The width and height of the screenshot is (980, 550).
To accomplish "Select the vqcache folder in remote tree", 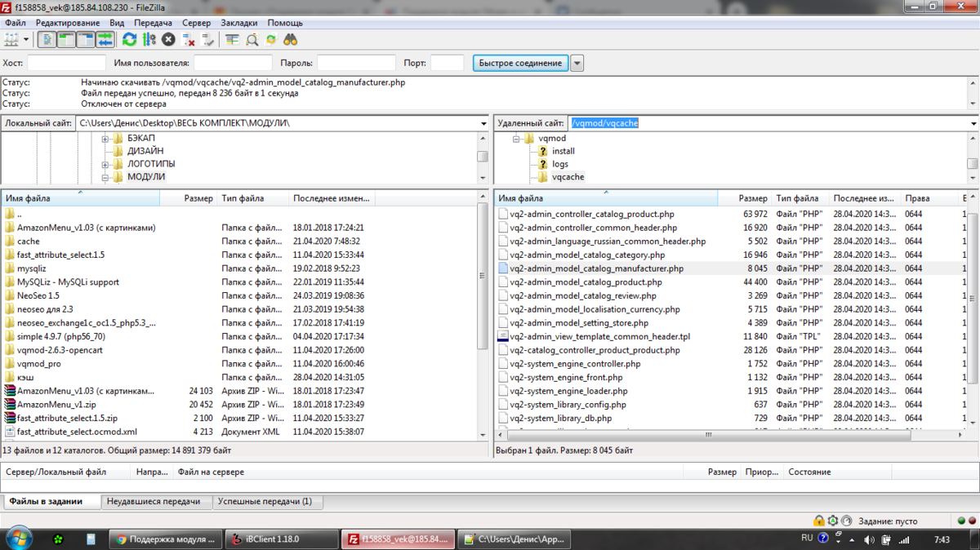I will 568,177.
